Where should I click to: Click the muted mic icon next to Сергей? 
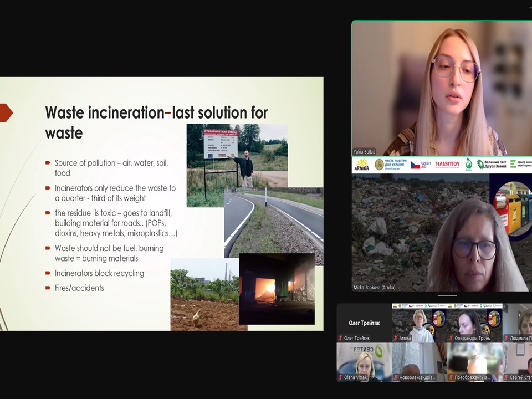click(506, 377)
